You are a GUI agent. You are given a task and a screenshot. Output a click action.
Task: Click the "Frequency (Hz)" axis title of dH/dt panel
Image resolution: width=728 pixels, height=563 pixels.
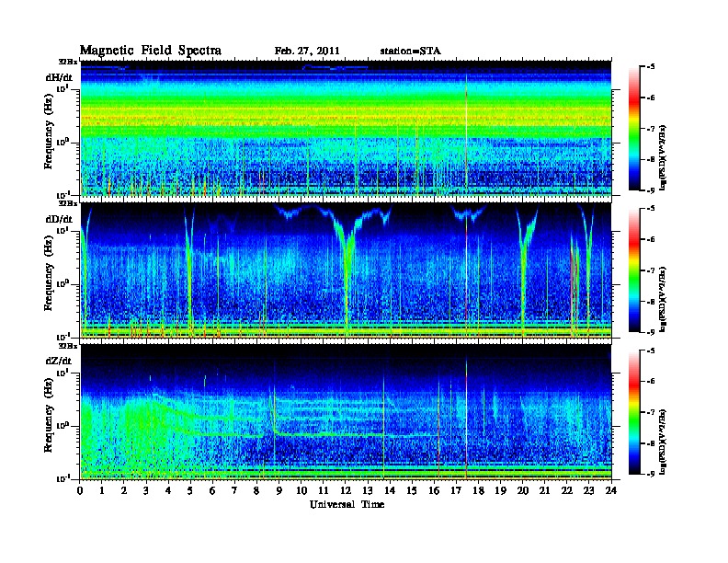pos(49,132)
